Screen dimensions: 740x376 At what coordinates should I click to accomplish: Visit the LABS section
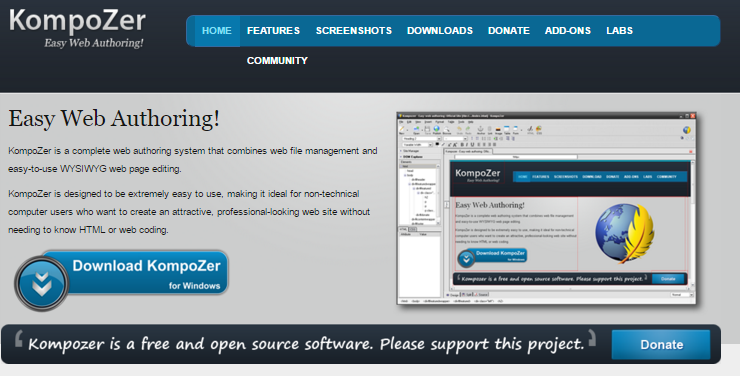coord(619,31)
